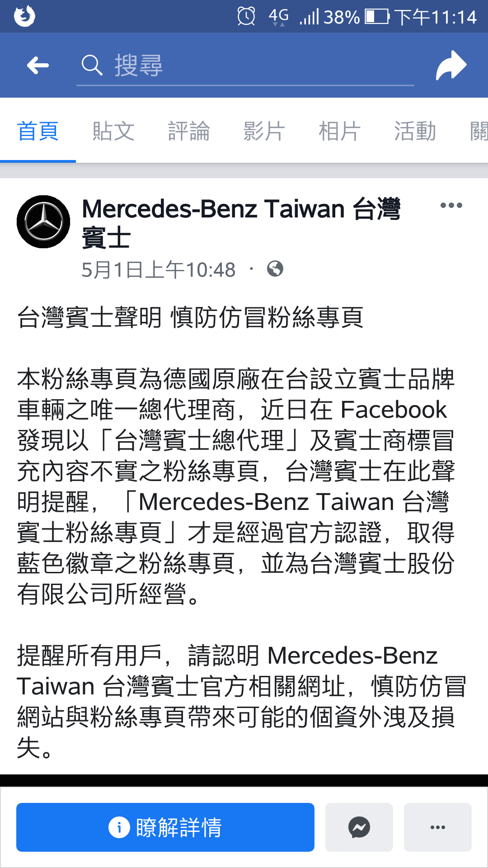Open the 相片 tab
This screenshot has width=488, height=868.
[340, 131]
